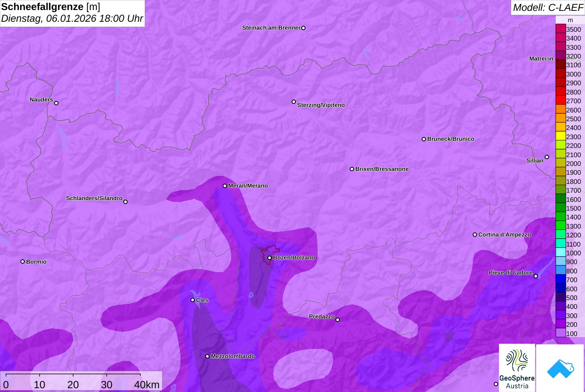Click the Bozen/Bolzano label text
Image resolution: width=585 pixels, height=392 pixels.
point(294,257)
